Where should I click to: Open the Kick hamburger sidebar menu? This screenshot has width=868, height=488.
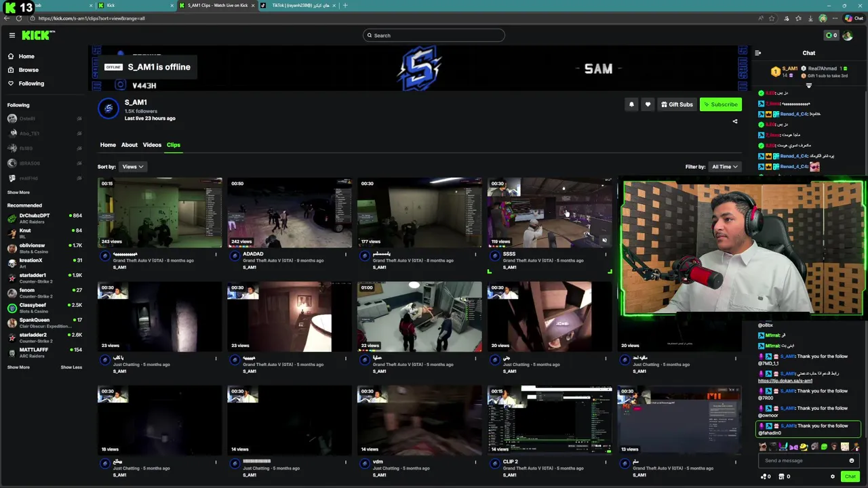(x=12, y=35)
